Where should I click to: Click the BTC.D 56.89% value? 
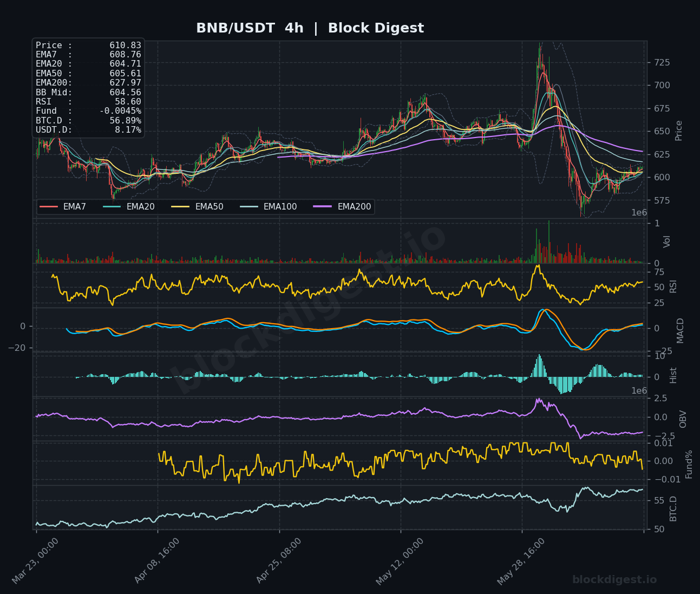click(125, 121)
